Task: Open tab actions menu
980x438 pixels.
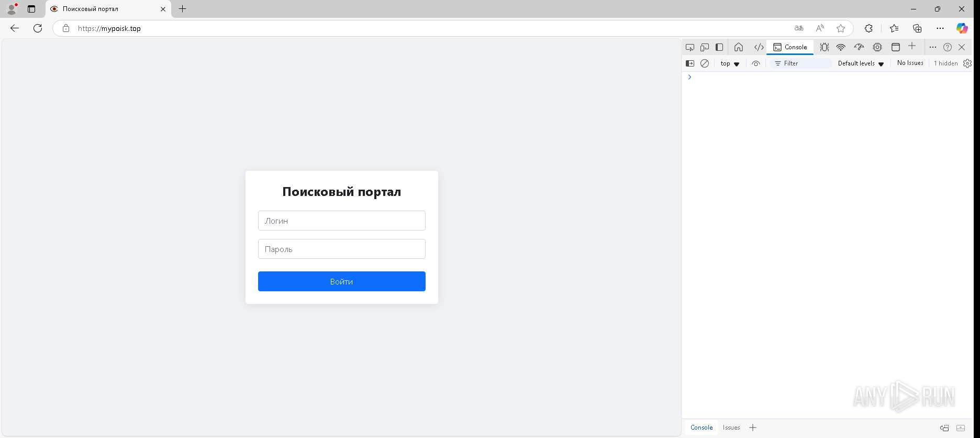Action: click(x=31, y=9)
